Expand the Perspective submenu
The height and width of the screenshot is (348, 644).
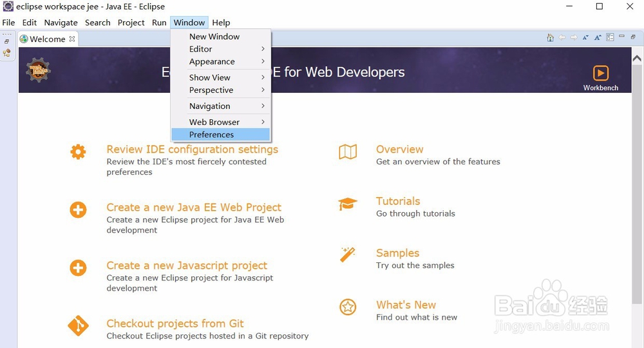[x=220, y=90]
